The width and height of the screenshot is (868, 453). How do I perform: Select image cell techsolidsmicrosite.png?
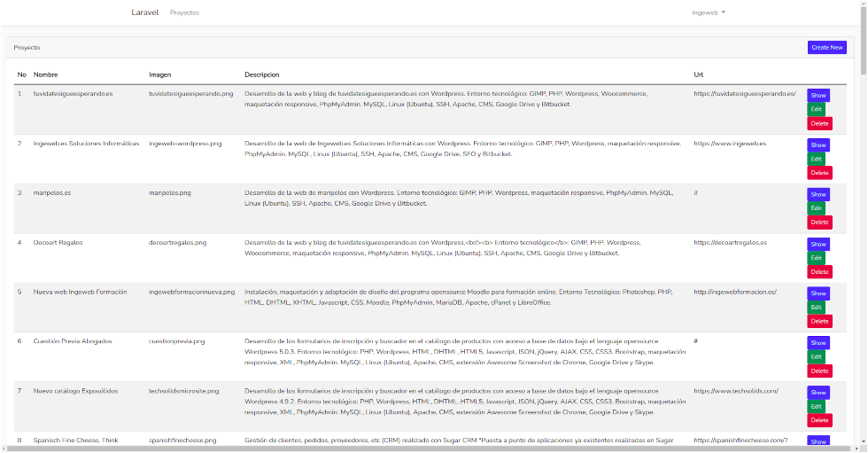pos(184,391)
